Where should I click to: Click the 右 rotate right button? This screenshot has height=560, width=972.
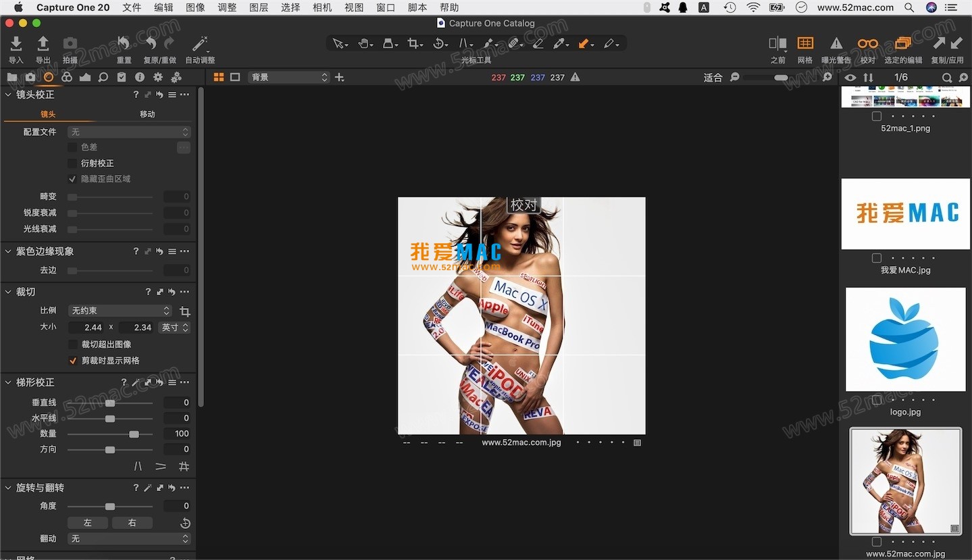pos(132,523)
